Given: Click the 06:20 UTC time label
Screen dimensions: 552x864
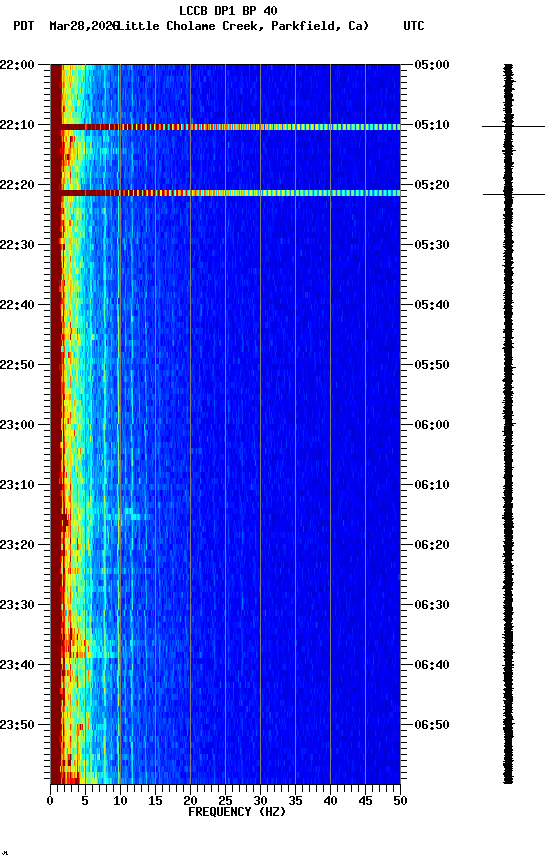Looking at the screenshot, I should (x=432, y=545).
